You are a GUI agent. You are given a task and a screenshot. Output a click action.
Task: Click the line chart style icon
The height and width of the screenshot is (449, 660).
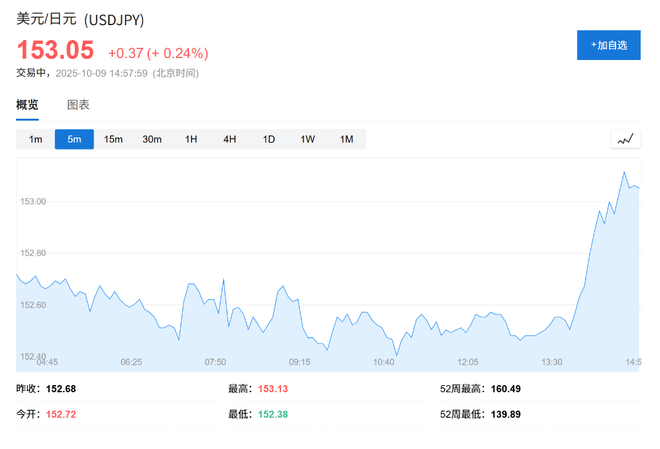click(626, 139)
